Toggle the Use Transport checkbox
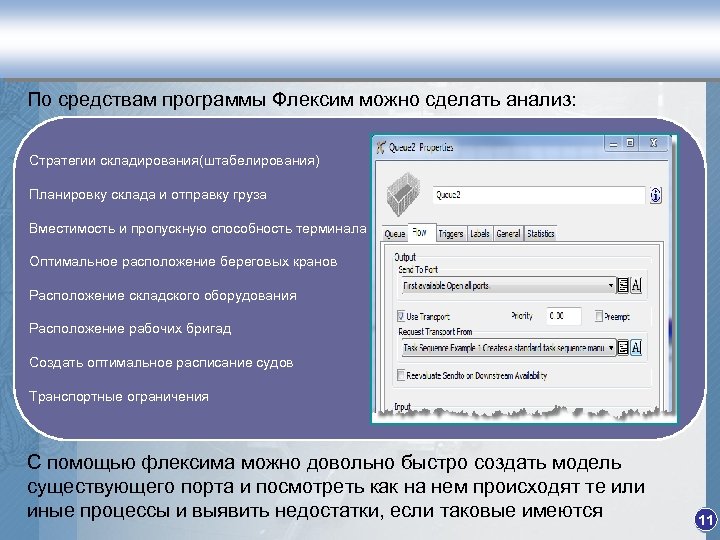This screenshot has height=540, width=720. tap(401, 316)
